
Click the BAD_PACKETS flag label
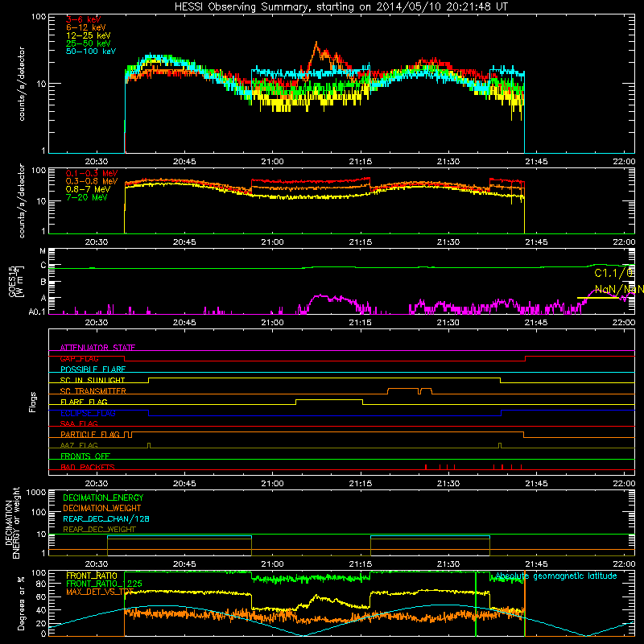[x=88, y=467]
